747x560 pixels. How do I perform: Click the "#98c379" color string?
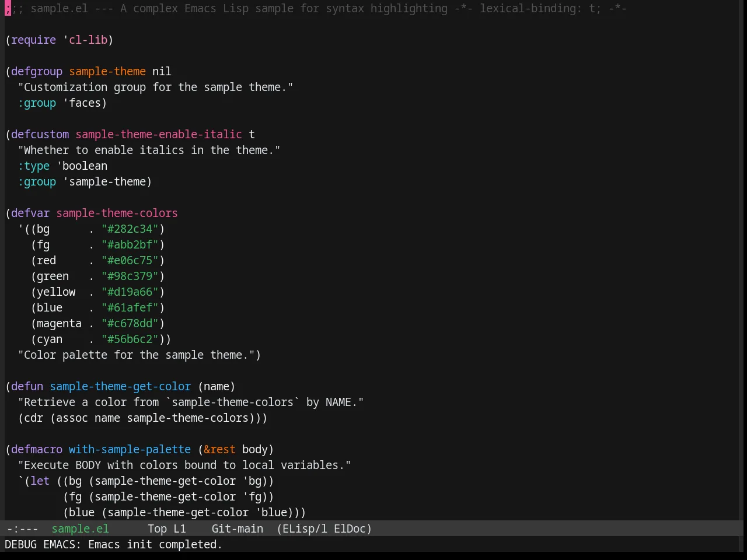(x=130, y=276)
